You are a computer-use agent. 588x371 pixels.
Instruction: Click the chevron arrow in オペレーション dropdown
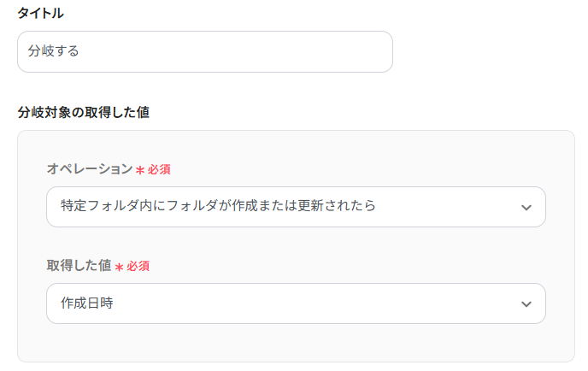(526, 208)
